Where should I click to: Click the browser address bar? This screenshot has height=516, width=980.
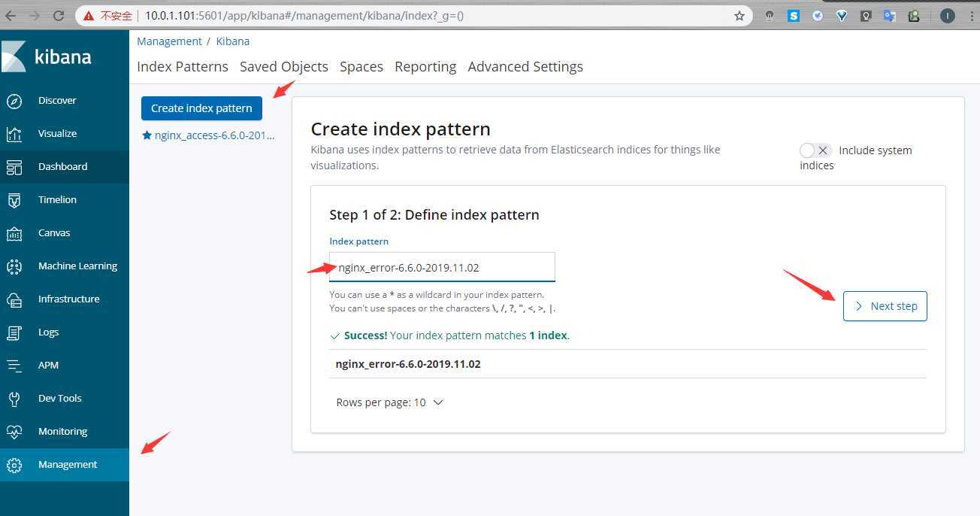point(413,15)
